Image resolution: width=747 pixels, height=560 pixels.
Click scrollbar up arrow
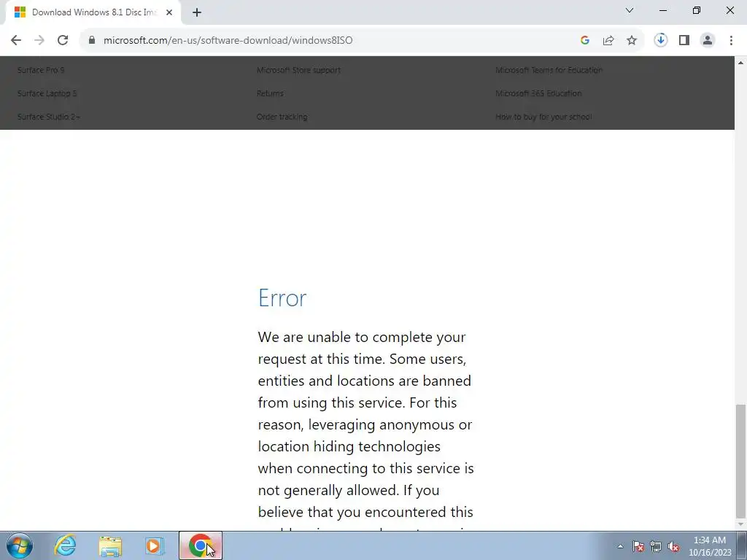[740, 63]
